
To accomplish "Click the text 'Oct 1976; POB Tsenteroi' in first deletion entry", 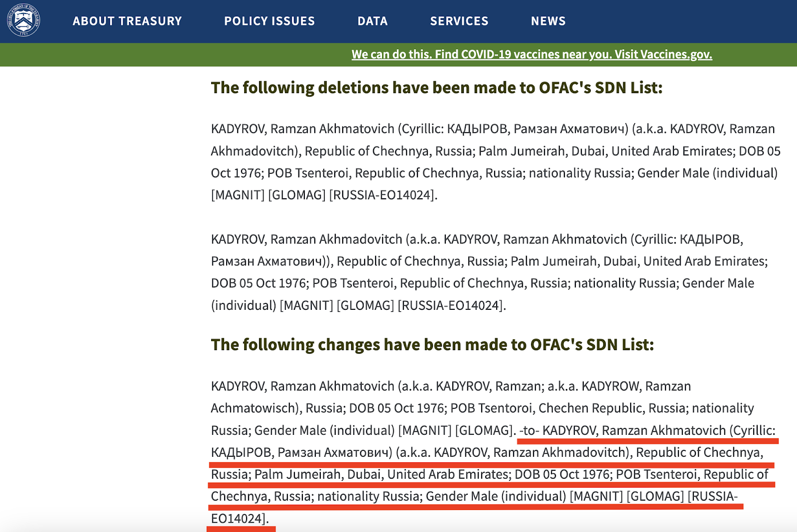I will (x=280, y=173).
